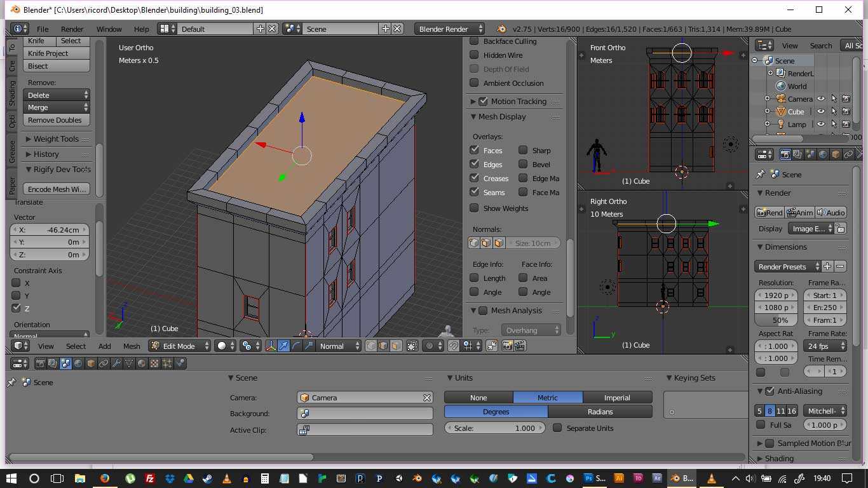
Task: Click the Modifiers wrench tab icon
Action: pyautogui.click(x=116, y=363)
